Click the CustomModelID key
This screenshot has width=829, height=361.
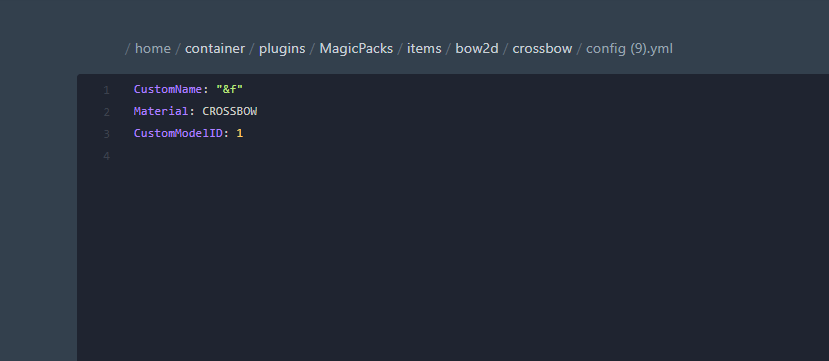pos(178,133)
